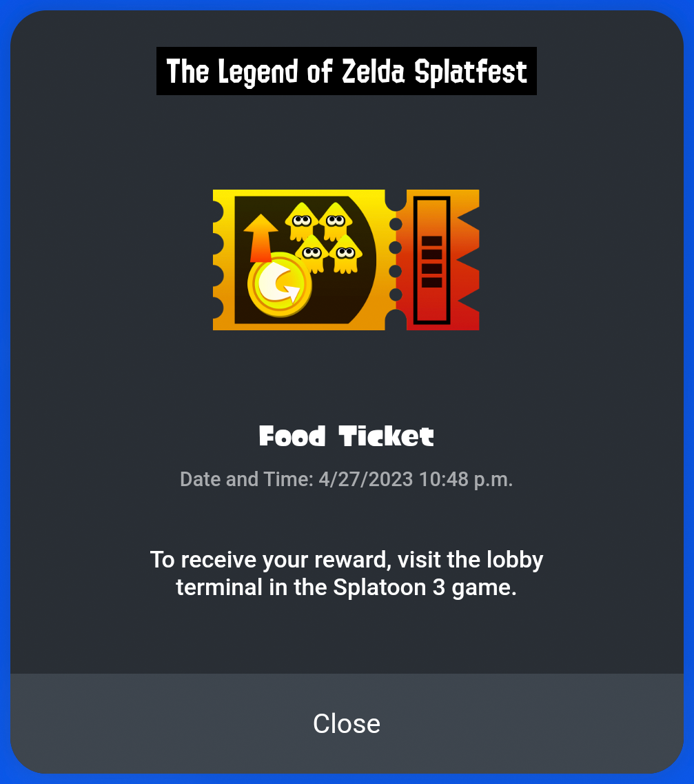Image resolution: width=694 pixels, height=784 pixels.
Task: Tap the bottom-right yellow squid icon
Action: pyautogui.click(x=346, y=252)
